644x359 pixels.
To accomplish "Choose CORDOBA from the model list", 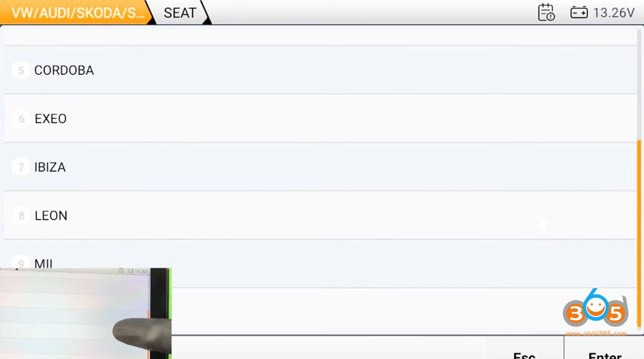I will pos(64,70).
